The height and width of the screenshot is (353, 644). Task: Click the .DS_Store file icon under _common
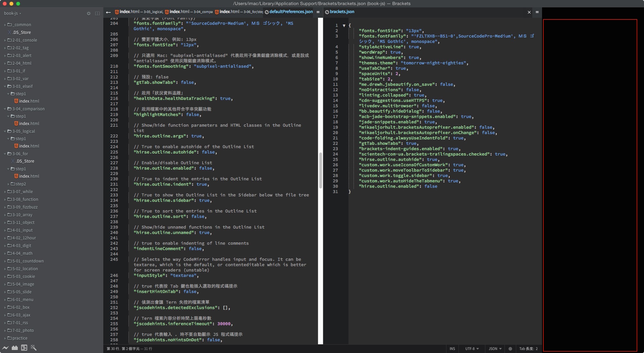pos(10,33)
